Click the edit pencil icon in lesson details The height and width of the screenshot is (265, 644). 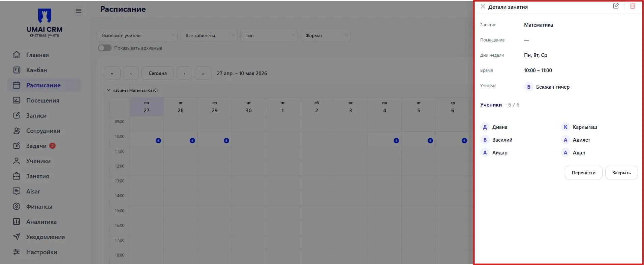tap(616, 6)
